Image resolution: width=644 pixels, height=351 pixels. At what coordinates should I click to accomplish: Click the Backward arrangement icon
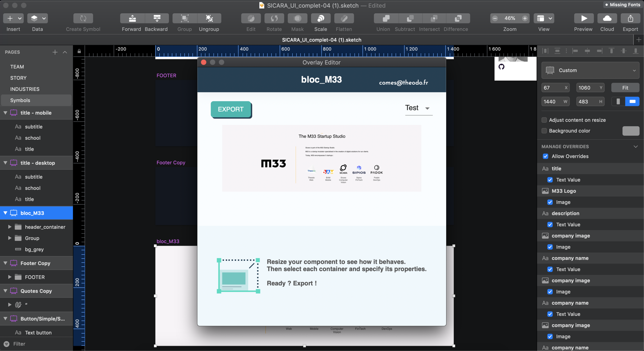(157, 18)
